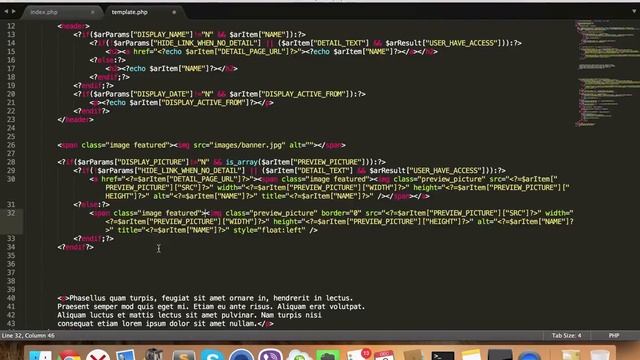Screen dimensions: 640x360
Task: Click "DISPLAY_DATE" on line 20
Action: pyautogui.click(x=161, y=94)
